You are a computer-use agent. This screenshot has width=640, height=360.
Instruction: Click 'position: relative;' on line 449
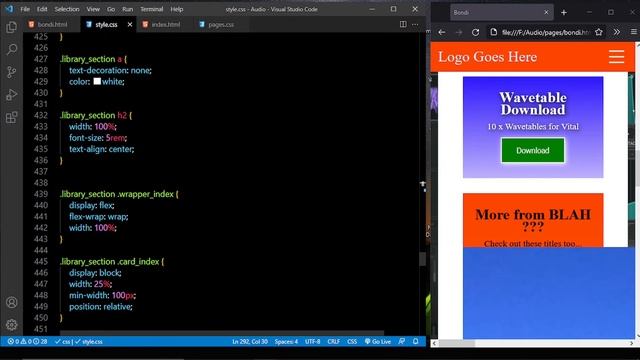(100, 307)
